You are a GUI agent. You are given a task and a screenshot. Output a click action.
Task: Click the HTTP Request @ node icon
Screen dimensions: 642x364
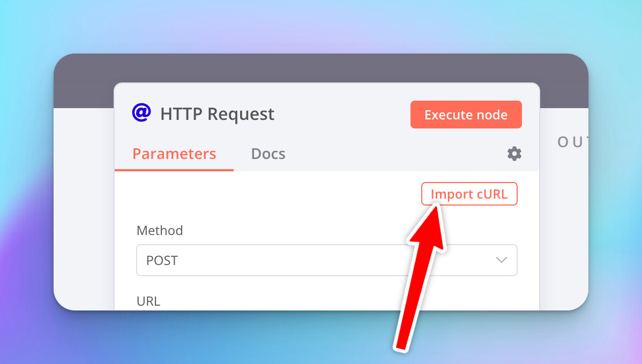click(x=141, y=113)
